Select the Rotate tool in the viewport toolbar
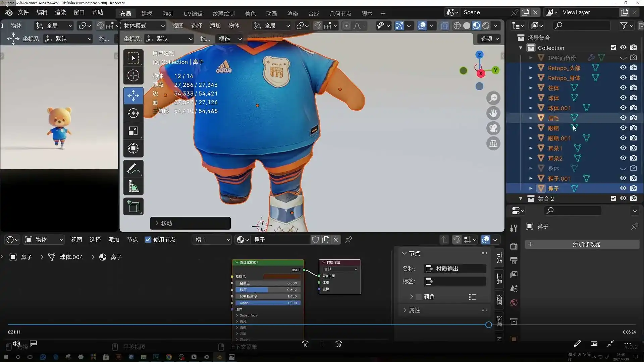The image size is (644, 362). 133,113
